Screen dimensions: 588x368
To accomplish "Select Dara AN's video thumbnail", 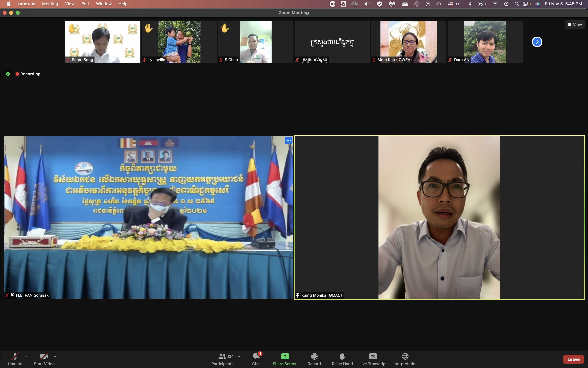I will pos(485,42).
